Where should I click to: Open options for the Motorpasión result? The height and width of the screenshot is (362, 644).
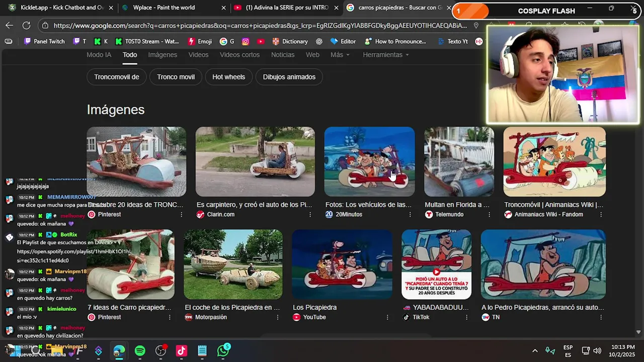tap(278, 317)
